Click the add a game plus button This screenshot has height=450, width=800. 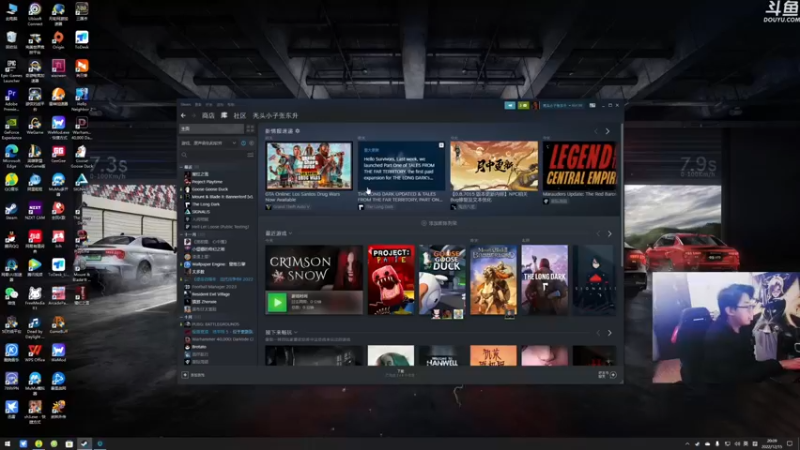click(x=185, y=375)
